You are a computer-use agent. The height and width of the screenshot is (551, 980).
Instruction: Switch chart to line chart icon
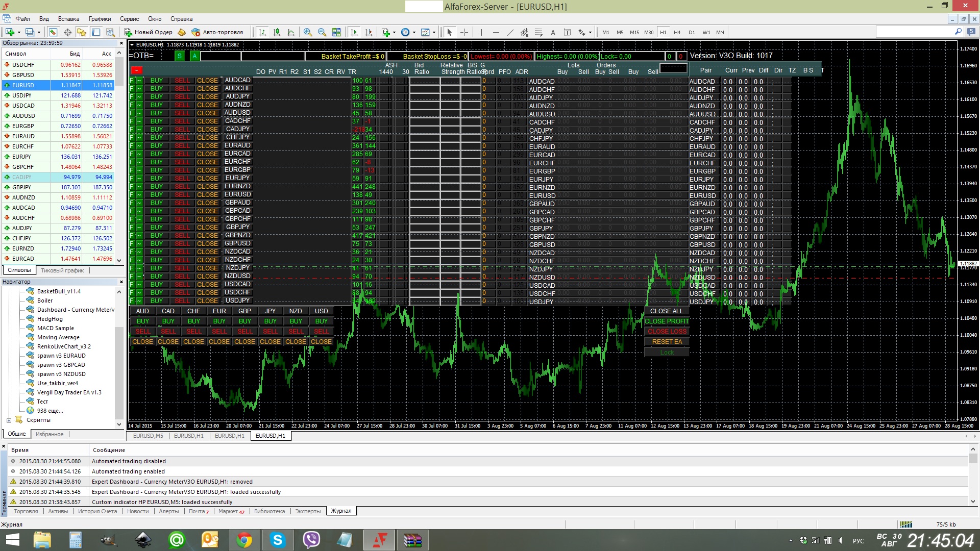[291, 32]
